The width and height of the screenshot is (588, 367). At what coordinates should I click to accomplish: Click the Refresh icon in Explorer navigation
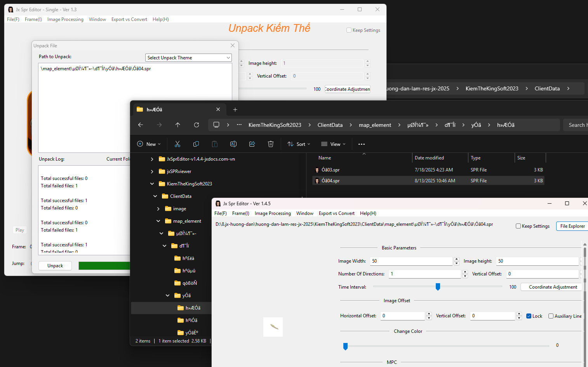click(x=197, y=125)
